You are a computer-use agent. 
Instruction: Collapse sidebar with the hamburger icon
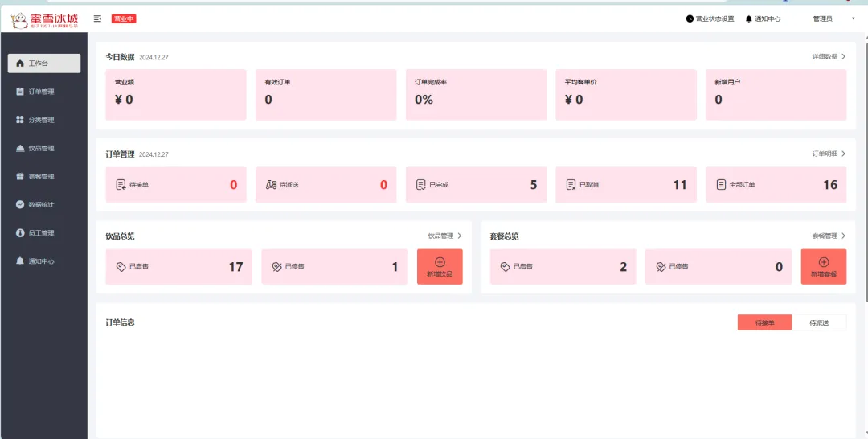pos(97,18)
